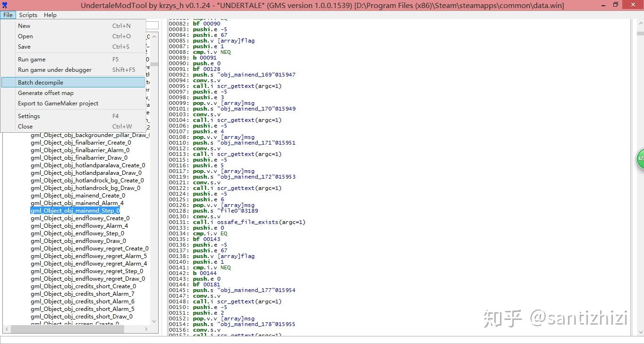Image resolution: width=644 pixels, height=344 pixels.
Task: Select gml_Object_obj_backgrounder_pillar_Draw entry in list
Action: pyautogui.click(x=90, y=135)
